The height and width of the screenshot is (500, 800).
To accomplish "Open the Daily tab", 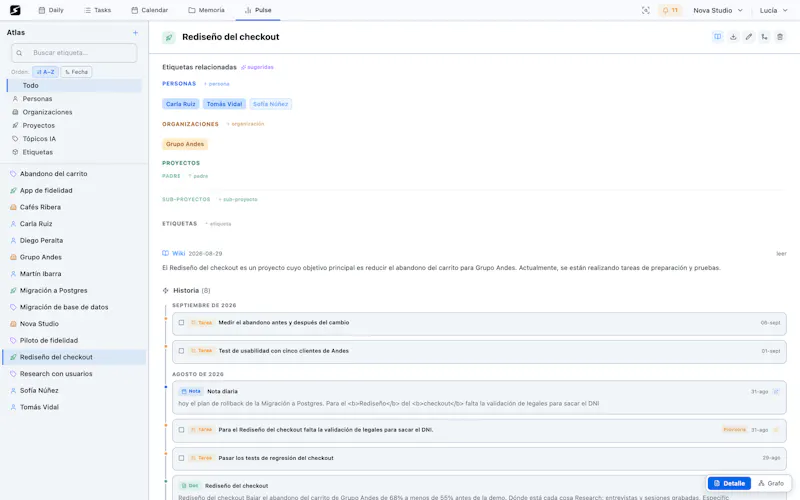I will [51, 10].
